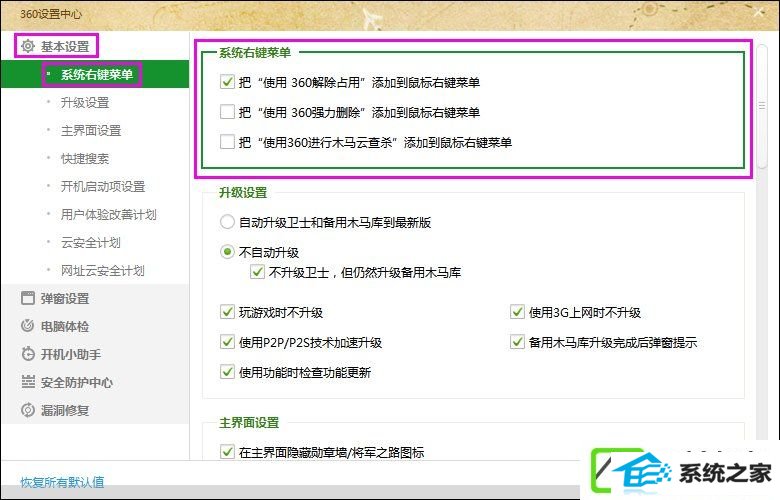The height and width of the screenshot is (500, 780).
Task: Click the 升级设置 section heading
Action: pyautogui.click(x=243, y=192)
